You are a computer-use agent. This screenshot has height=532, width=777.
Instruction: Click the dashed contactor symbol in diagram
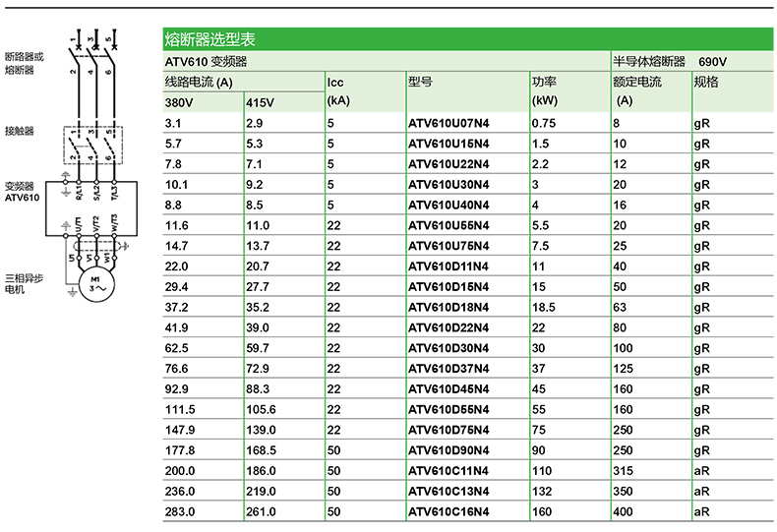point(95,145)
